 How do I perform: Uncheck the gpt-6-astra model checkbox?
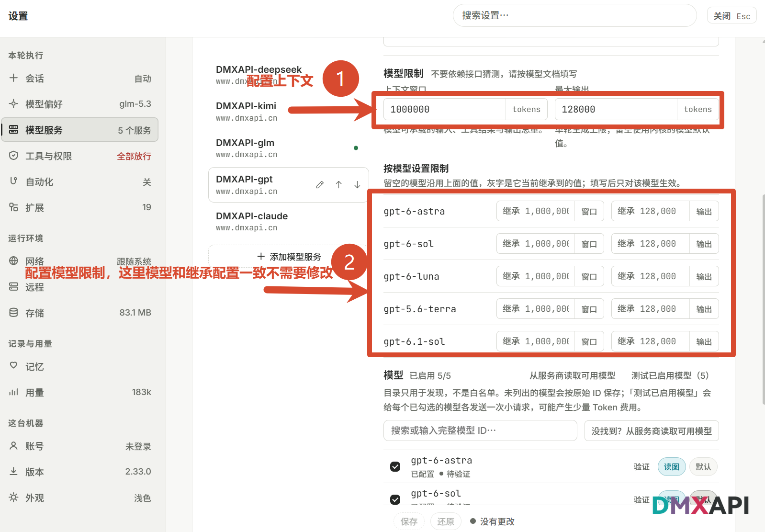pos(395,466)
